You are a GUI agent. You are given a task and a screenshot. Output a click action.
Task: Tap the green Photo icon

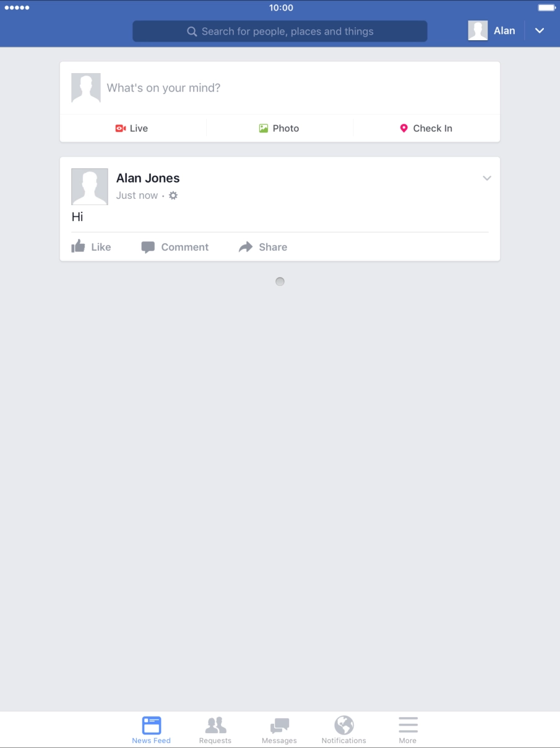(x=264, y=128)
